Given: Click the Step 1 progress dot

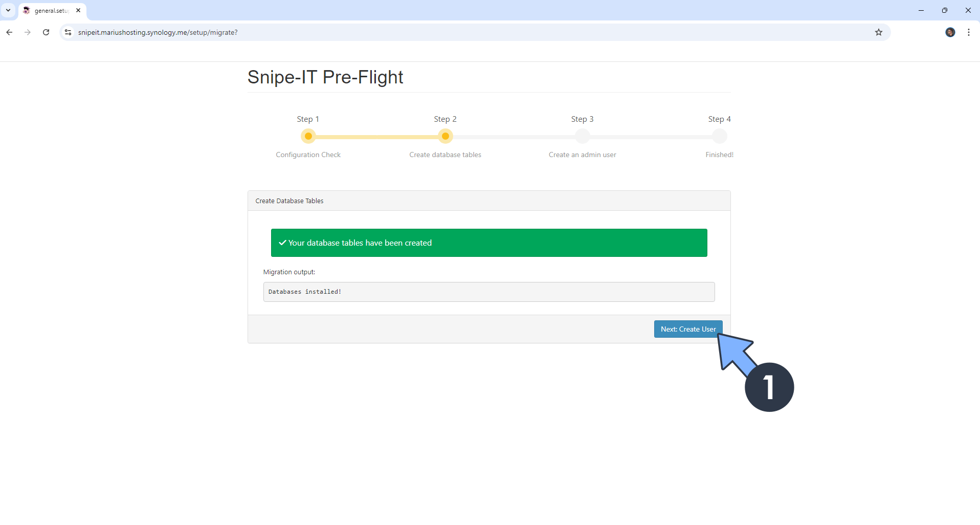Looking at the screenshot, I should [308, 136].
